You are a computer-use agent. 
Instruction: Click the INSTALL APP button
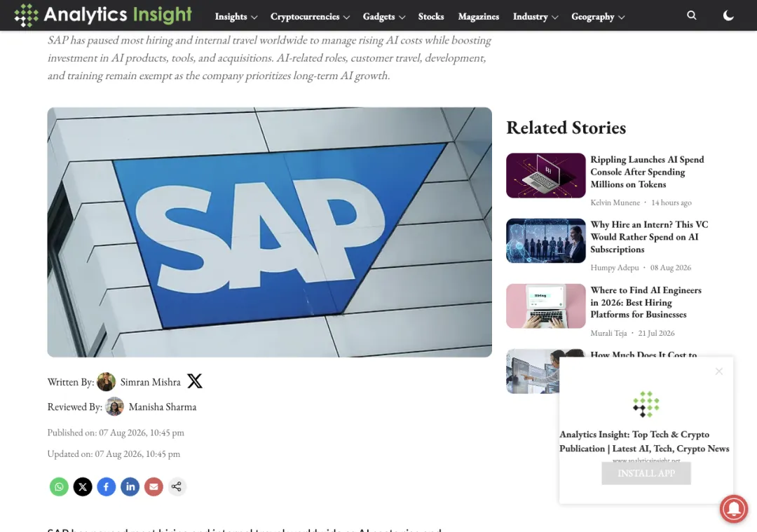[646, 474]
